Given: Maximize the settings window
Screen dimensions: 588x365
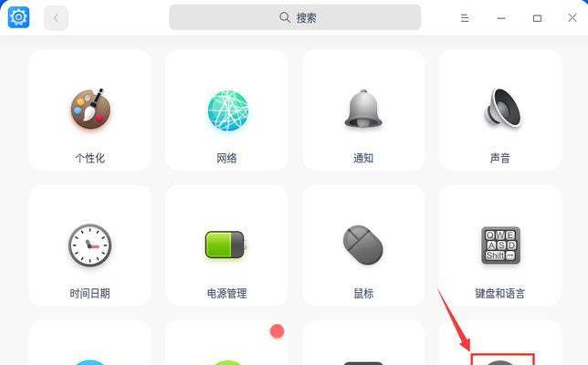Looking at the screenshot, I should (x=537, y=18).
